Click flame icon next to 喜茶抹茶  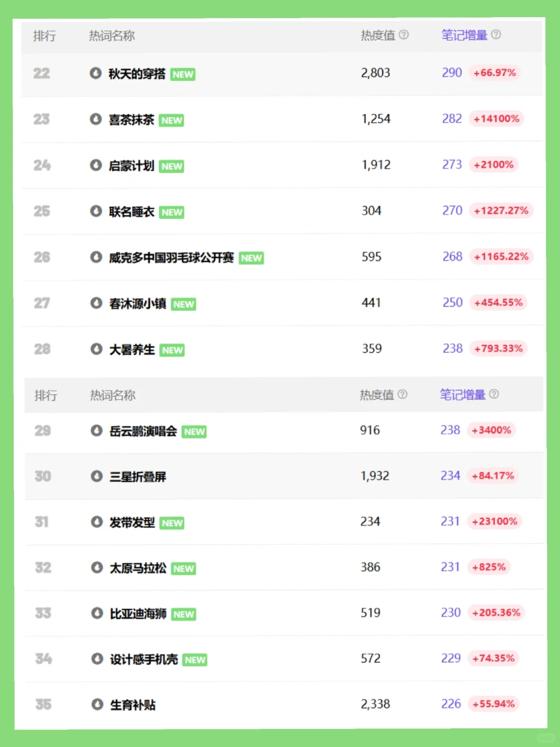pyautogui.click(x=95, y=119)
